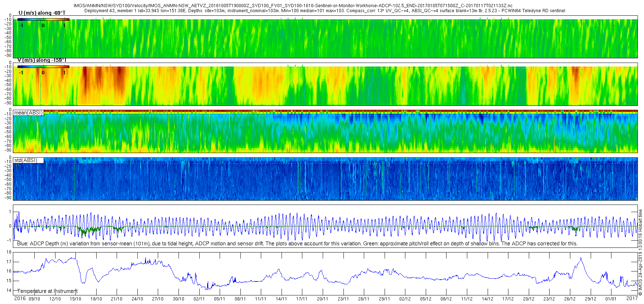The image size is (644, 304).
Task: Click the 26/12 date tick label
Action: click(x=570, y=299)
